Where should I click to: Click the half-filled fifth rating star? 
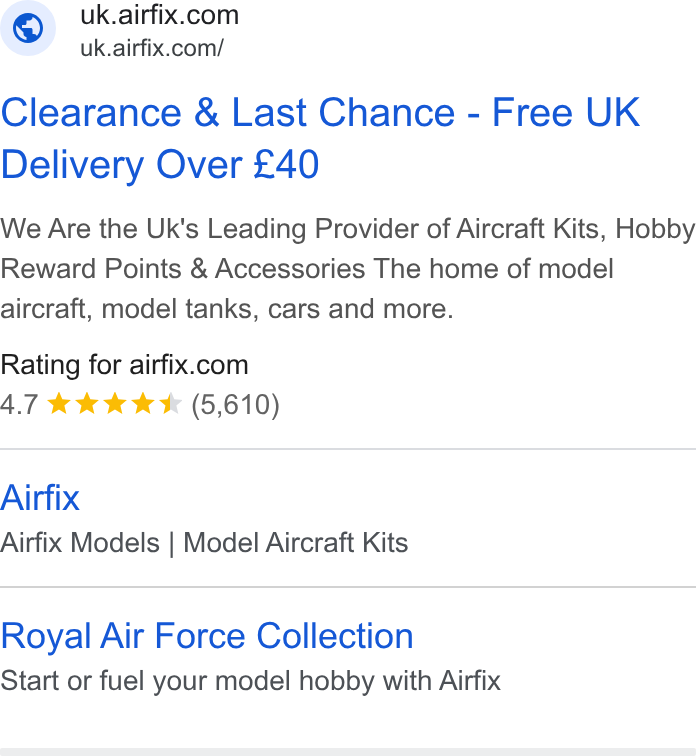coord(171,404)
